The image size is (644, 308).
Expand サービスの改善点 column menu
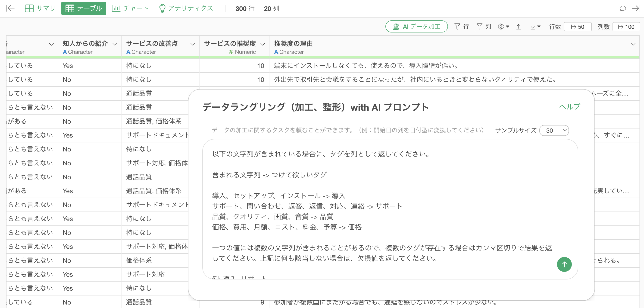click(193, 44)
